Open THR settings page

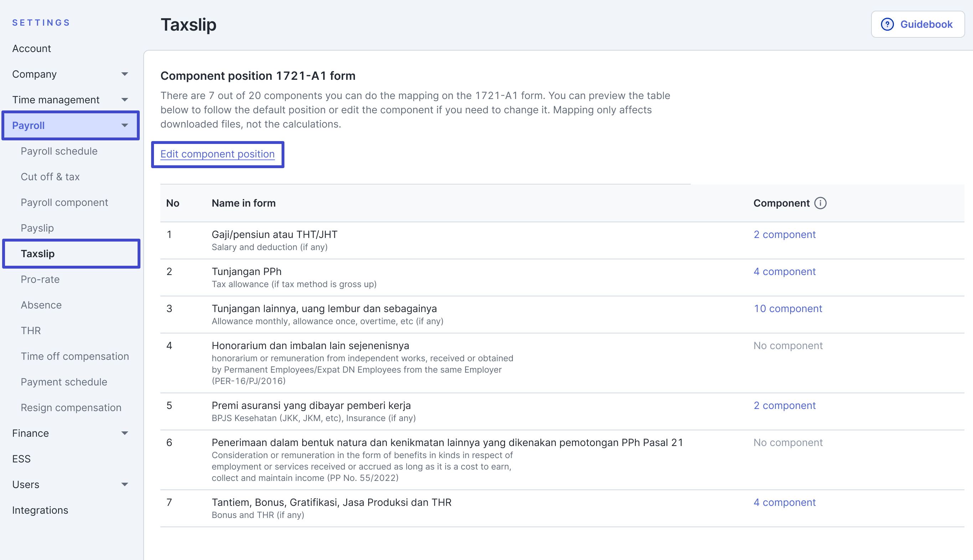(31, 330)
